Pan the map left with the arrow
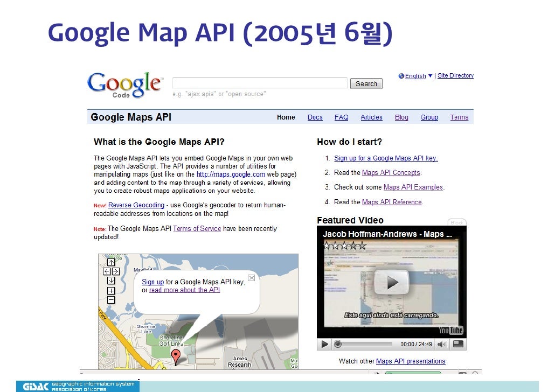This screenshot has width=555, height=392. click(107, 271)
